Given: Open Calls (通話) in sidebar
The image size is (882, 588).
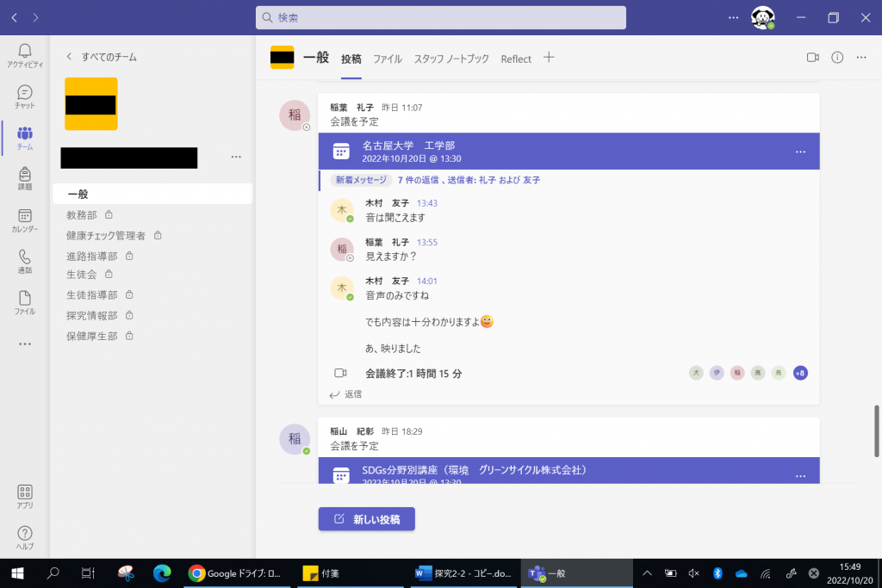Looking at the screenshot, I should pos(25,261).
